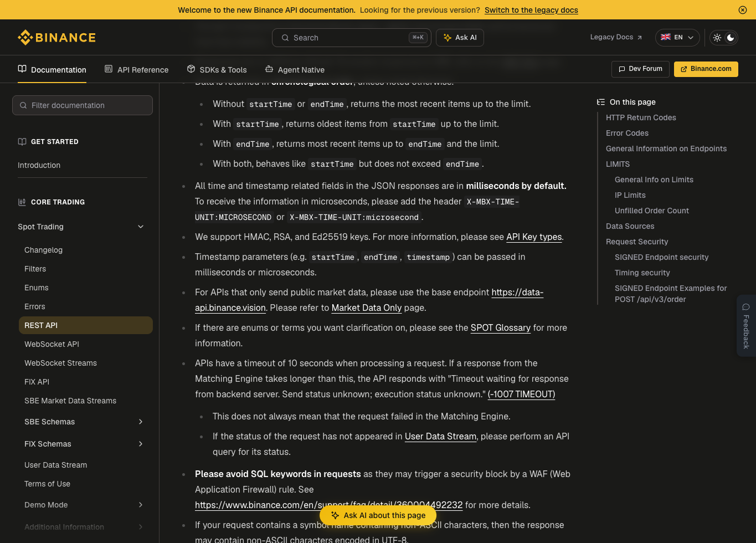Open the Changelog page
Image resolution: width=756 pixels, height=543 pixels.
(43, 250)
